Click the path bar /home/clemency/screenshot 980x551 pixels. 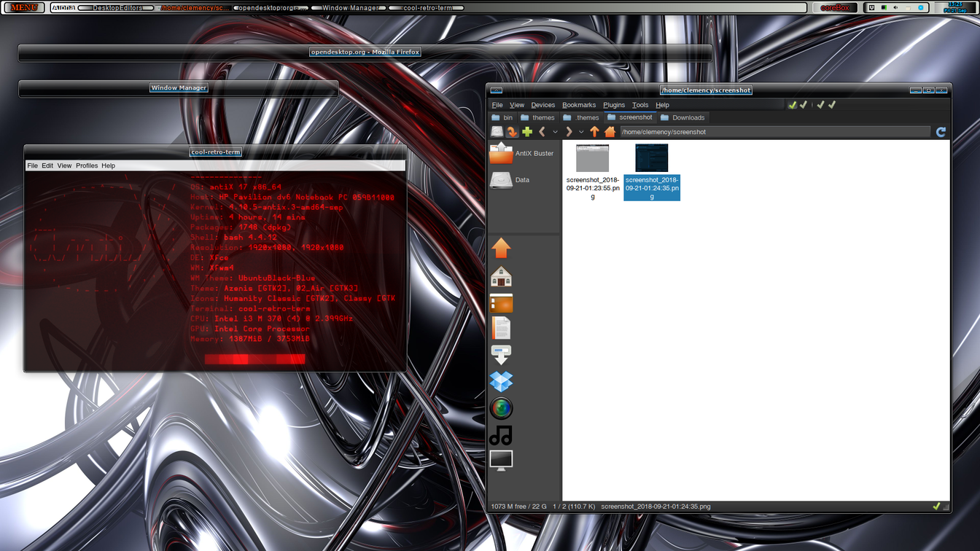(775, 132)
